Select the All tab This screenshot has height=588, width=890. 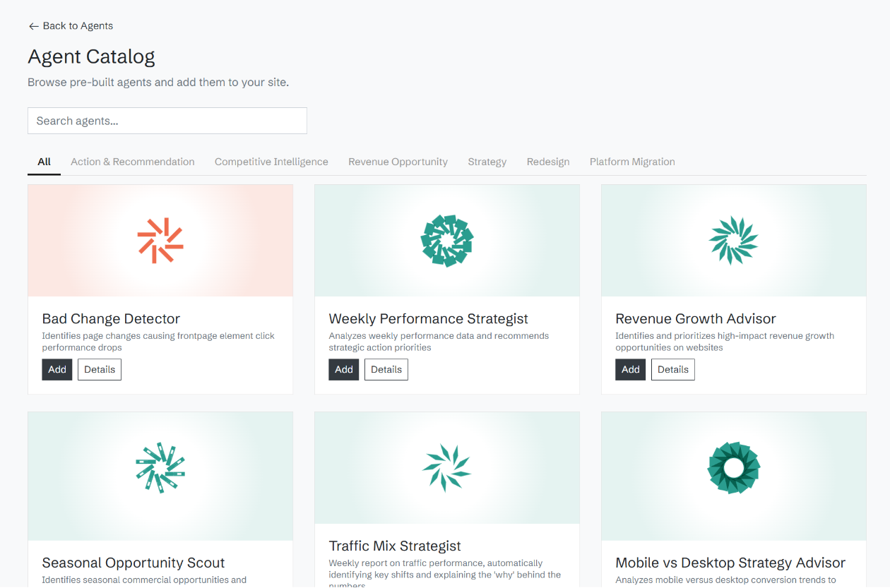[x=44, y=162]
